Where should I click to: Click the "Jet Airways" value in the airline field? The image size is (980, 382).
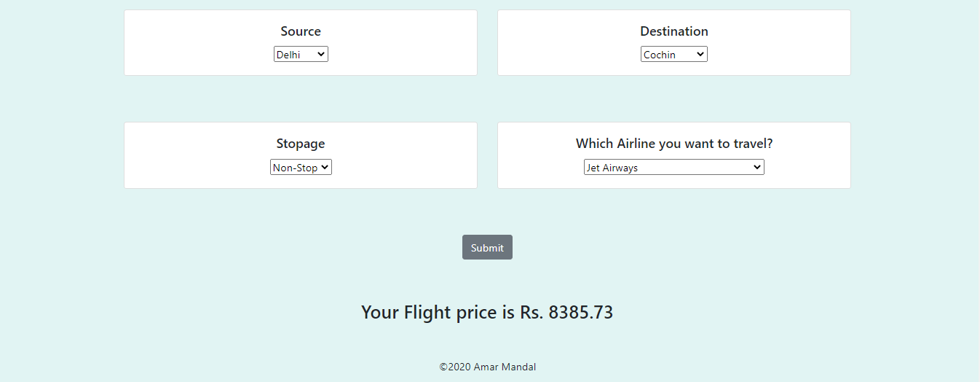612,168
